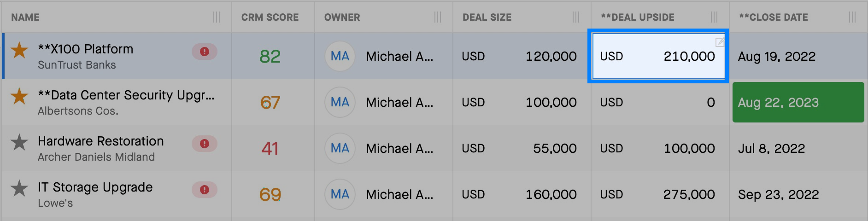Sort by CRM Score column header
This screenshot has height=221, width=868.
(270, 17)
